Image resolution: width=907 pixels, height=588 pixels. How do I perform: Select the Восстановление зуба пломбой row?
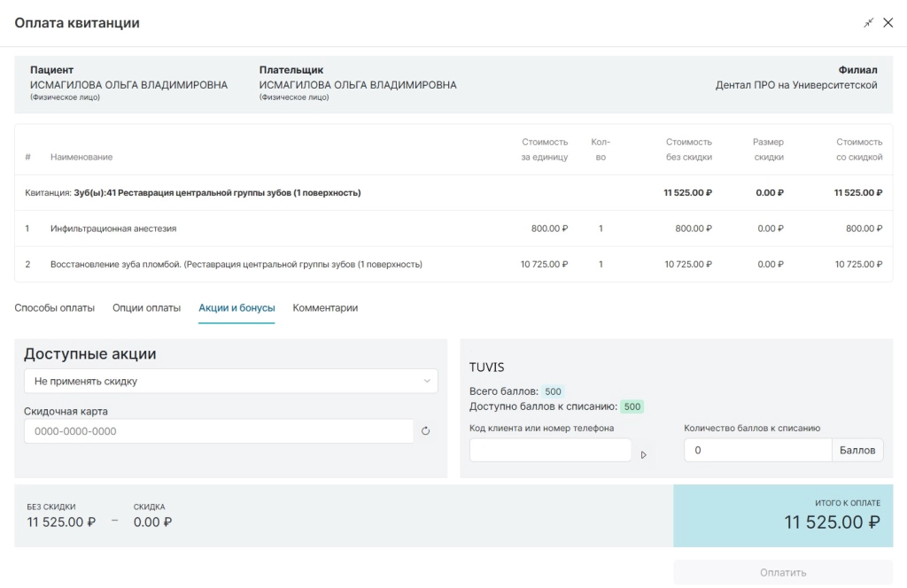pos(453,264)
